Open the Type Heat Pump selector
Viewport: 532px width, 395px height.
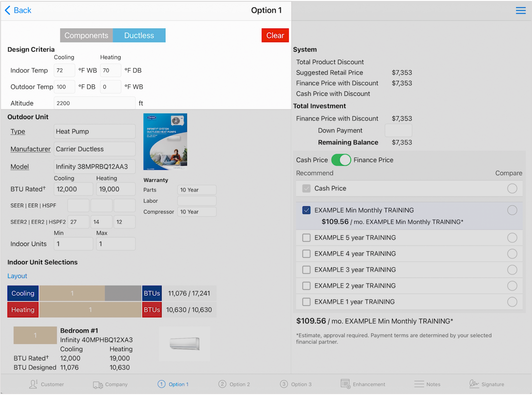coord(95,131)
